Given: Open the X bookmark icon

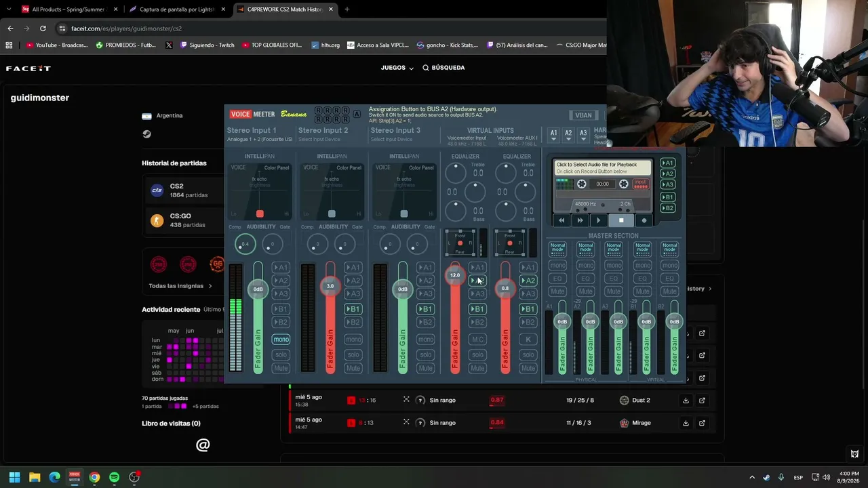Looking at the screenshot, I should click(169, 45).
